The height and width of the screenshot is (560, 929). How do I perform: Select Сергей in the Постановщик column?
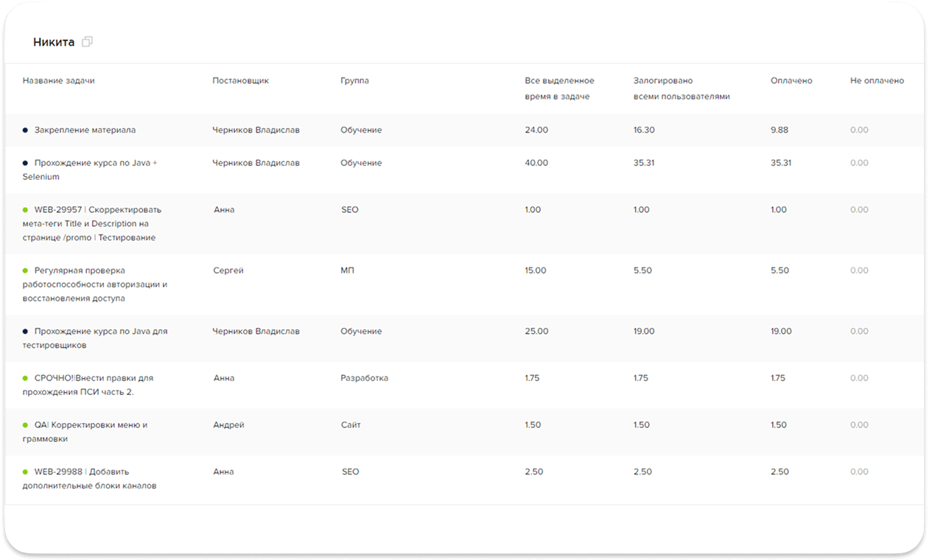click(x=228, y=270)
